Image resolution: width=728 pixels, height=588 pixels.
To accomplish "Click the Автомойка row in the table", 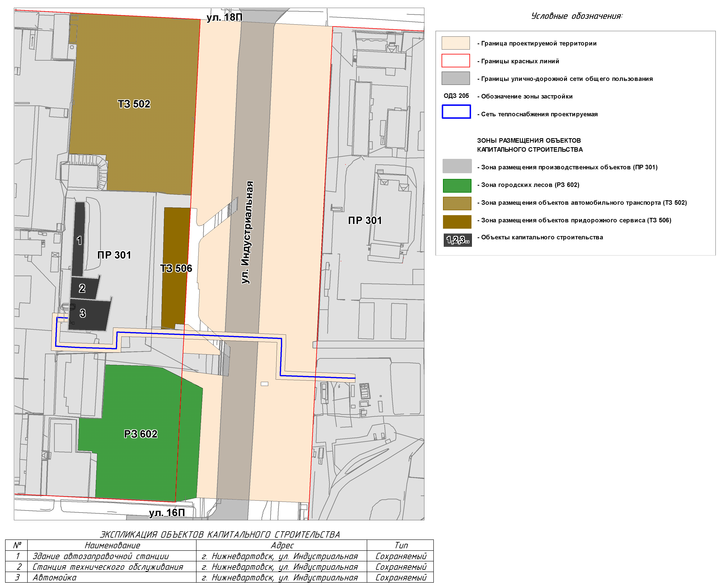I will (54, 578).
